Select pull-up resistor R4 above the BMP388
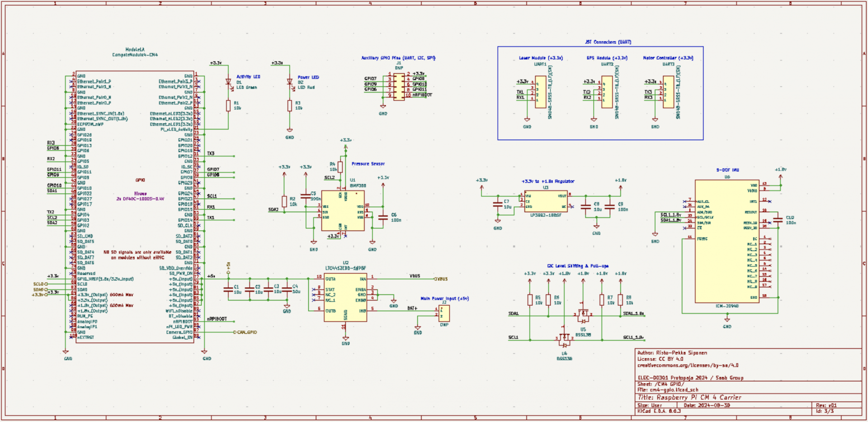The image size is (868, 422). pos(340,167)
